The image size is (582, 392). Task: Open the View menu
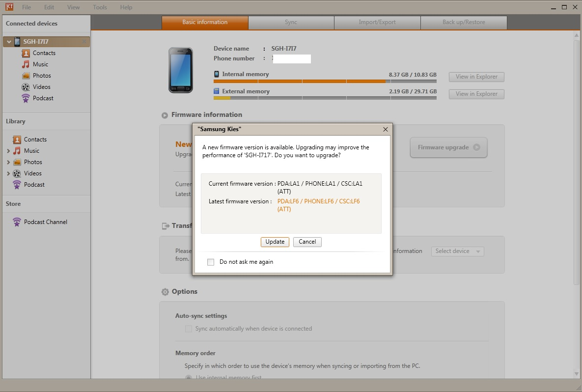coord(73,7)
